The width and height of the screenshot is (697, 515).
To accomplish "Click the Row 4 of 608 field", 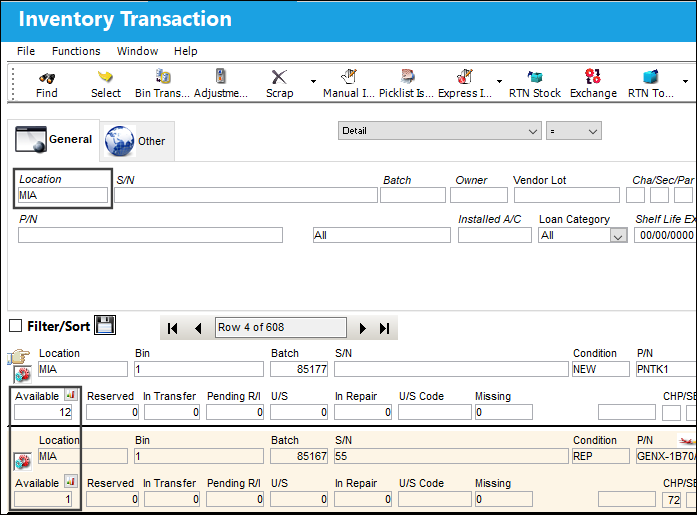I will click(x=281, y=327).
